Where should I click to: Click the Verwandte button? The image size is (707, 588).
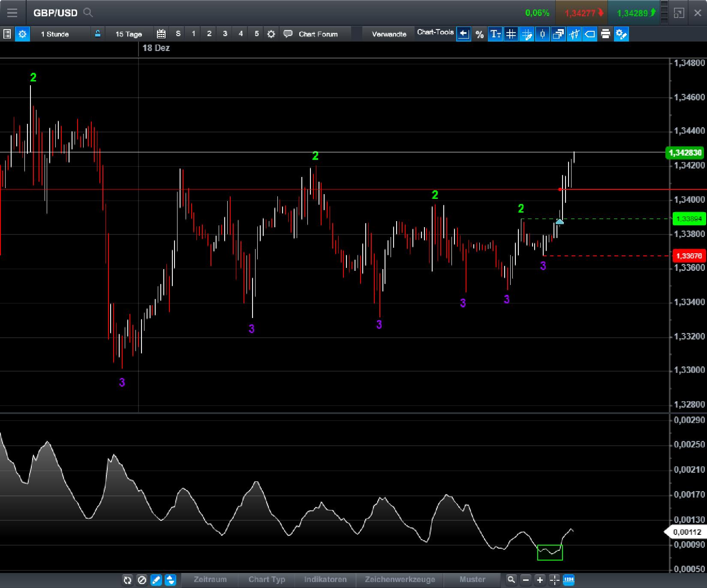coord(388,34)
